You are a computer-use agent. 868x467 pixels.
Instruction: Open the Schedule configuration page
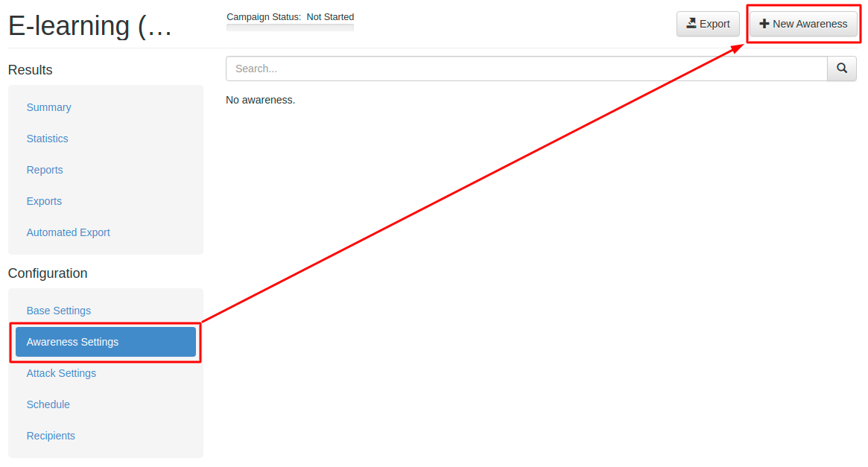point(48,404)
